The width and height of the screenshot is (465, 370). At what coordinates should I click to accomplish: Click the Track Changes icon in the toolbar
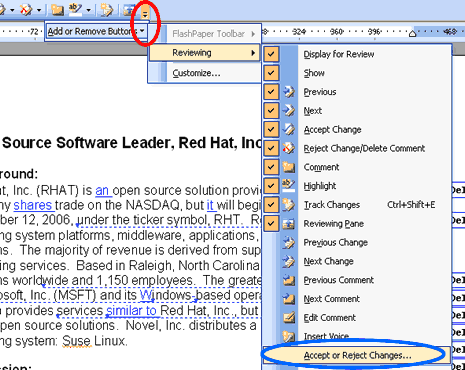tap(106, 10)
